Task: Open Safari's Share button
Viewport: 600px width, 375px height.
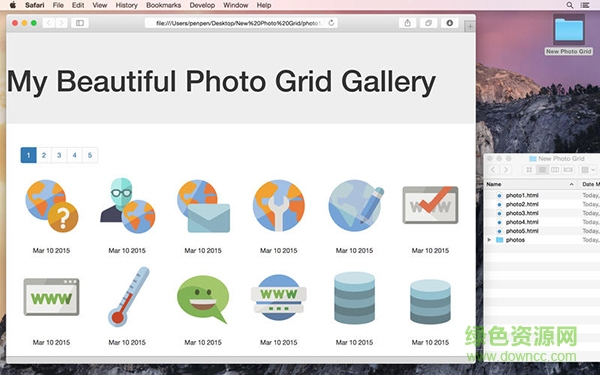Action: [x=408, y=23]
